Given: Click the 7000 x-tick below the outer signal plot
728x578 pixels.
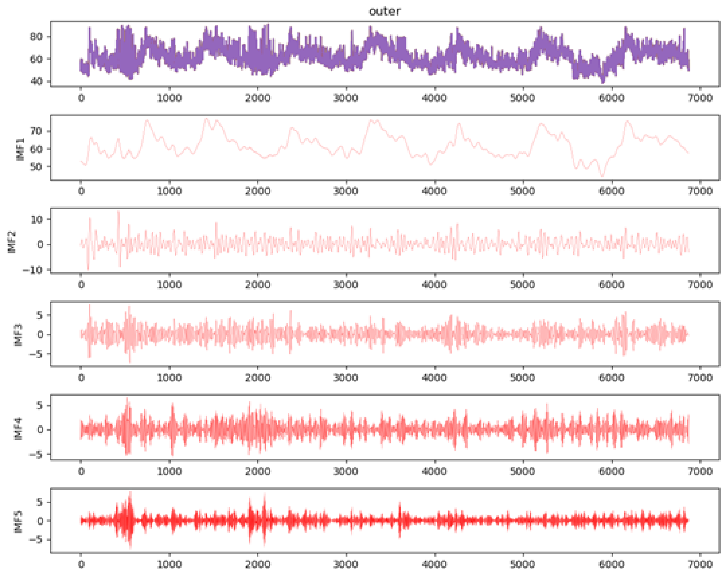Looking at the screenshot, I should (700, 98).
